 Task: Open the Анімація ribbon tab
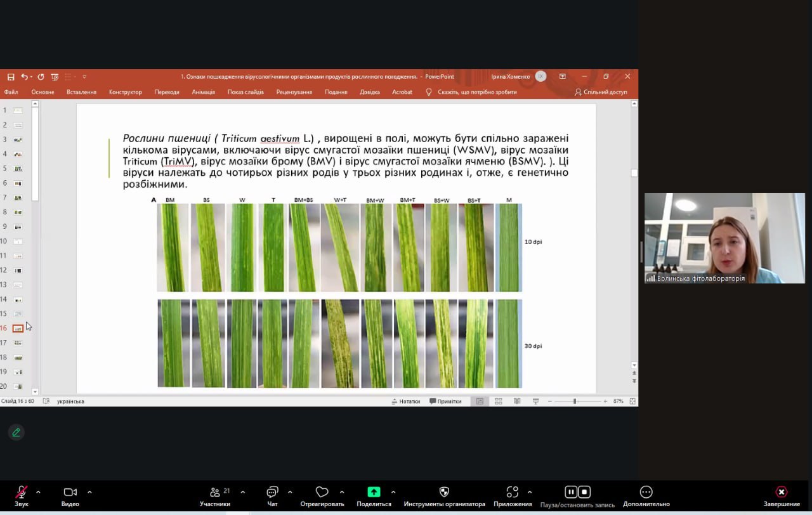click(x=203, y=92)
